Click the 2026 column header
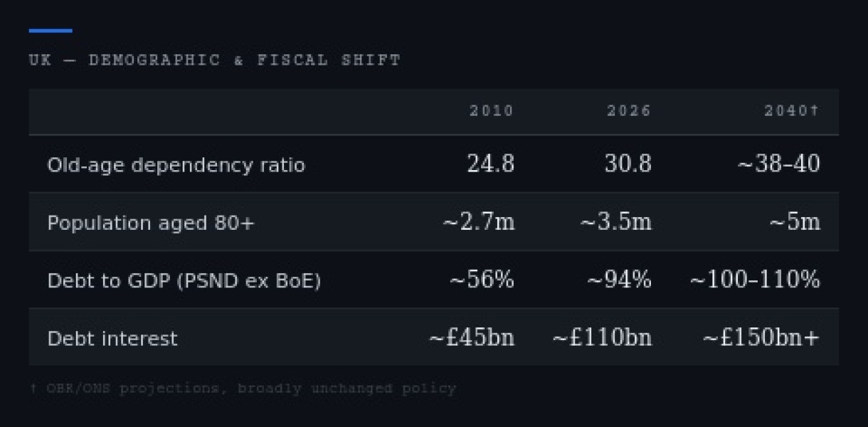Viewport: 868px width, 427px height. [629, 111]
